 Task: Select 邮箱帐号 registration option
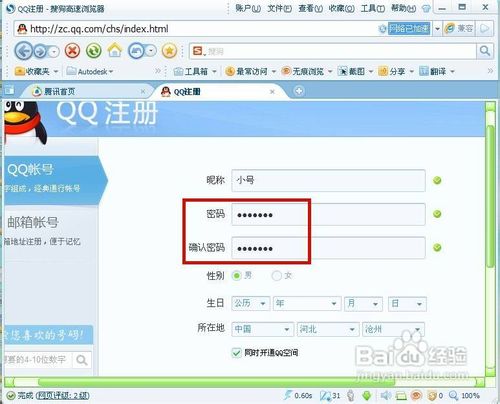[51, 231]
